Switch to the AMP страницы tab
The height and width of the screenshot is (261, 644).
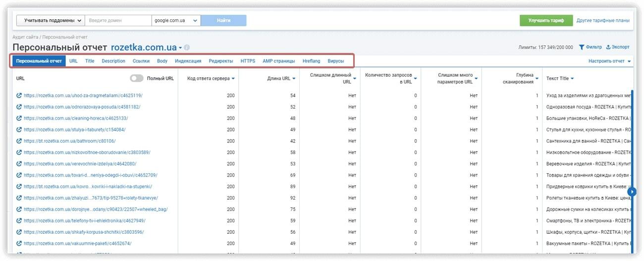tap(278, 61)
